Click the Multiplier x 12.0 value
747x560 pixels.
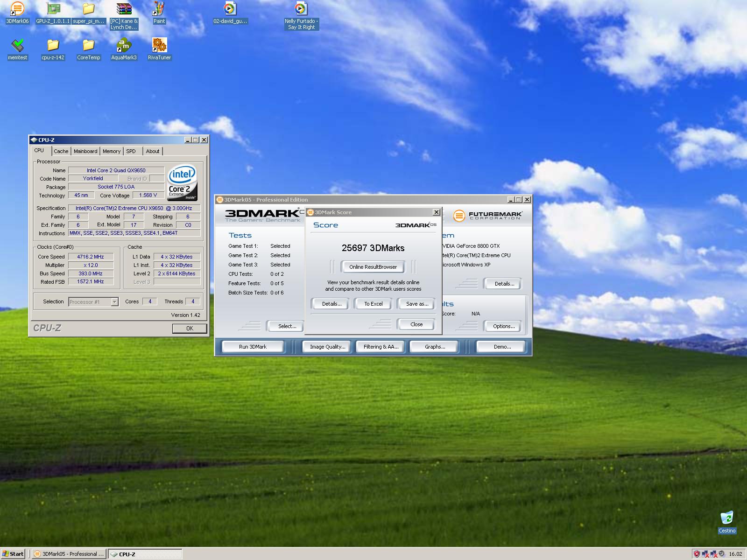[x=91, y=265]
